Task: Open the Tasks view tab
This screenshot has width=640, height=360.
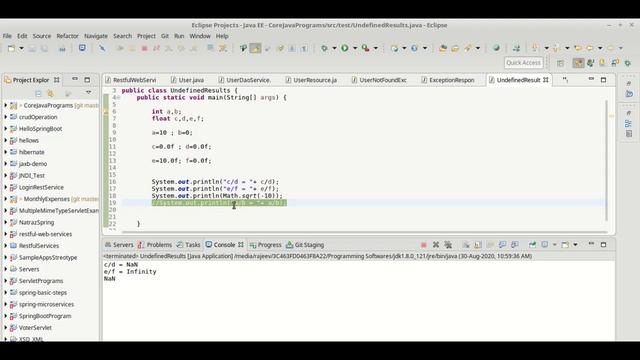Action: coord(189,245)
